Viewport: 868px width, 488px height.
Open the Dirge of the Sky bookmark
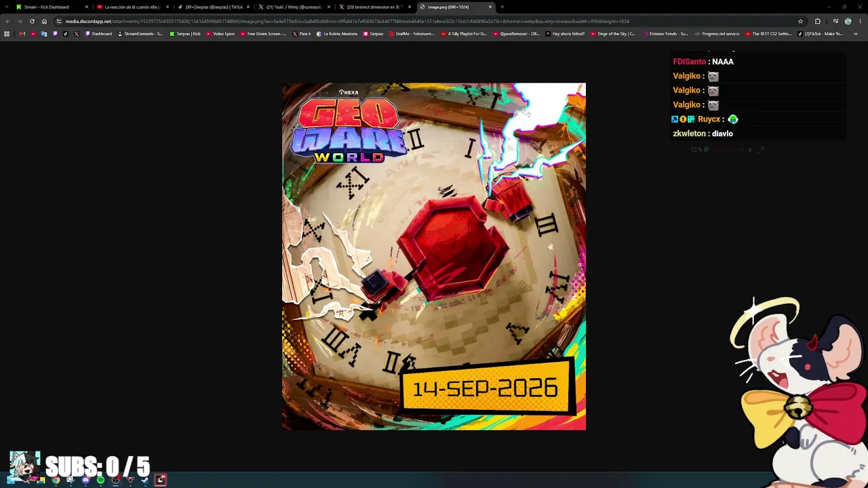coord(613,34)
